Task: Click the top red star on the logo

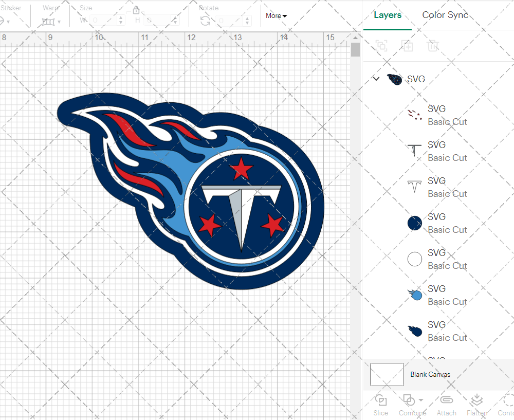Action: (x=241, y=169)
